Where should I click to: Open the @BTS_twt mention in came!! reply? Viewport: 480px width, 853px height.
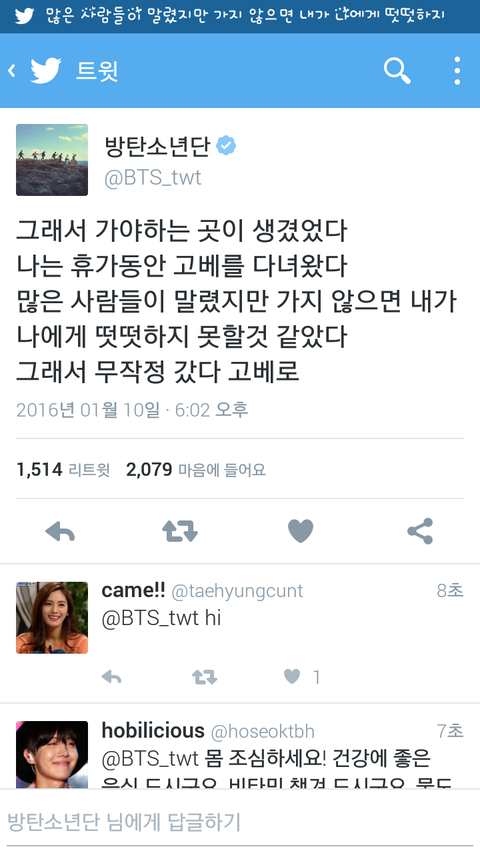150,619
